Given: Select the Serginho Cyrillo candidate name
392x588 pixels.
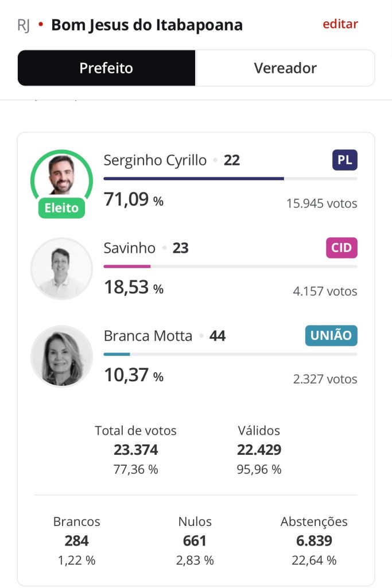Looking at the screenshot, I should (x=155, y=160).
